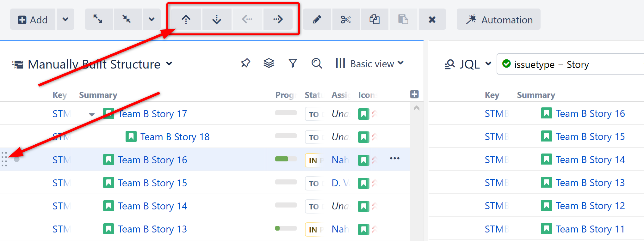Click the collapse all arrows icon
The image size is (644, 241).
click(127, 20)
